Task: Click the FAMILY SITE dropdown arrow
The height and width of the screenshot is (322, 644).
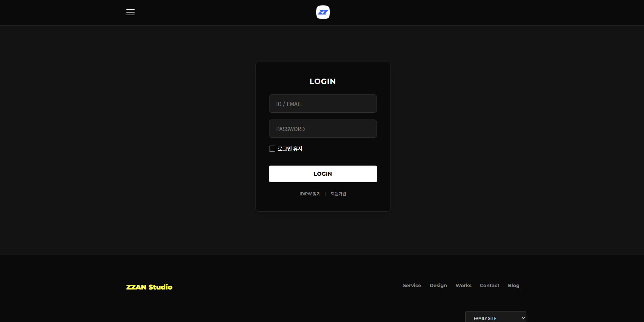Action: 523,318
